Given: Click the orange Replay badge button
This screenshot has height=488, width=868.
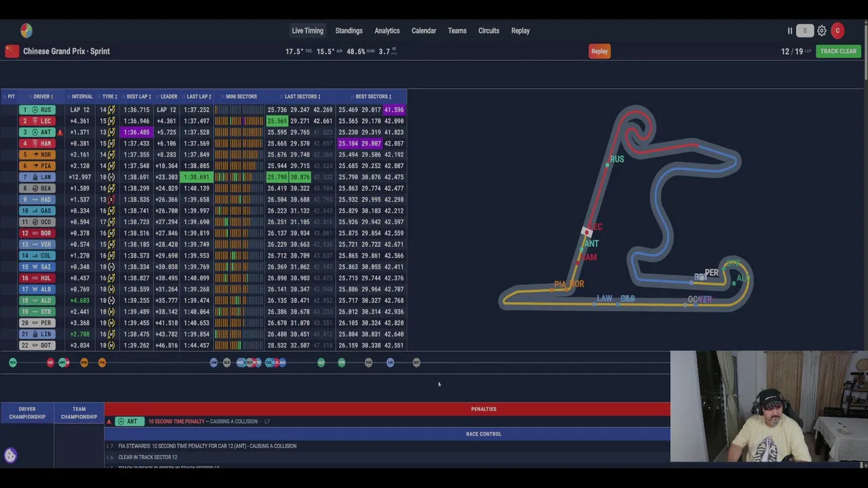Looking at the screenshot, I should (599, 52).
